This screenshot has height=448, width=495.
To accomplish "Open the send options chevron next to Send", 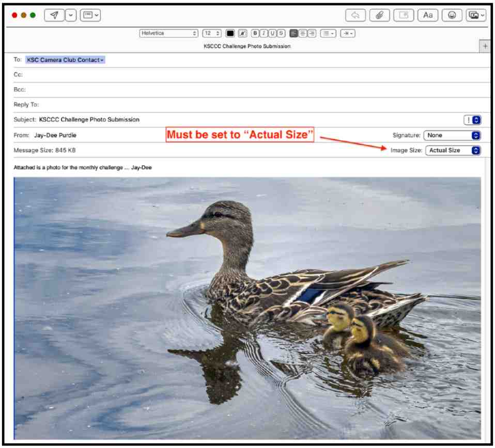I will click(71, 15).
